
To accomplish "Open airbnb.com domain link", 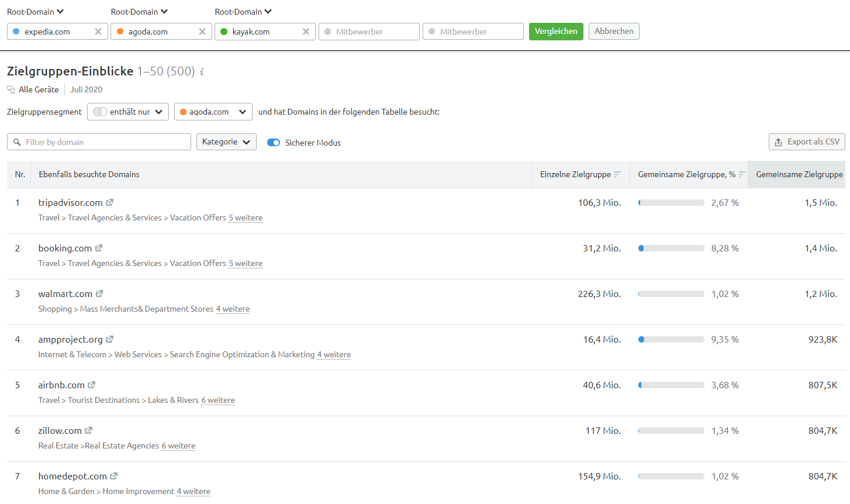I will pos(61,385).
